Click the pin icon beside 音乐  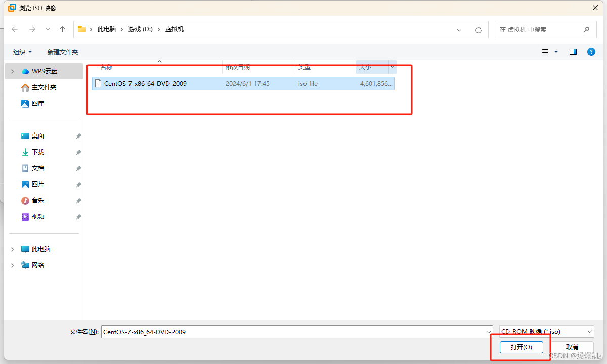click(78, 201)
